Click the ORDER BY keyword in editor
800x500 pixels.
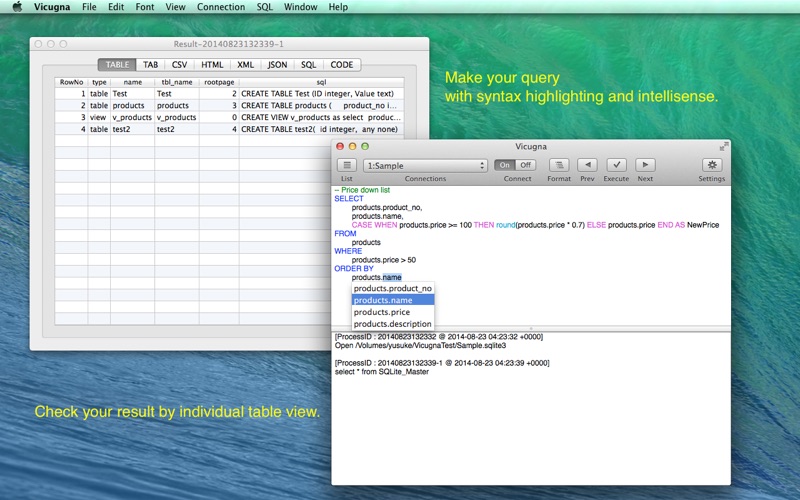[354, 268]
